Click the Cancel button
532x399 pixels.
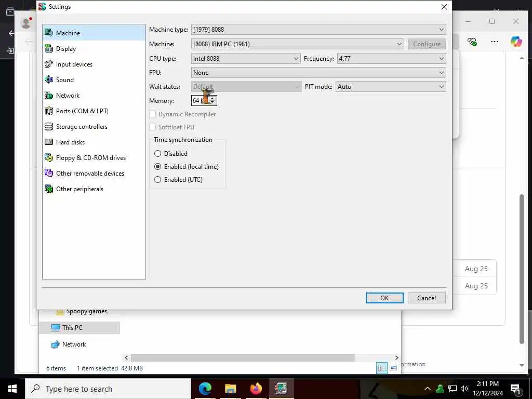[x=427, y=298]
